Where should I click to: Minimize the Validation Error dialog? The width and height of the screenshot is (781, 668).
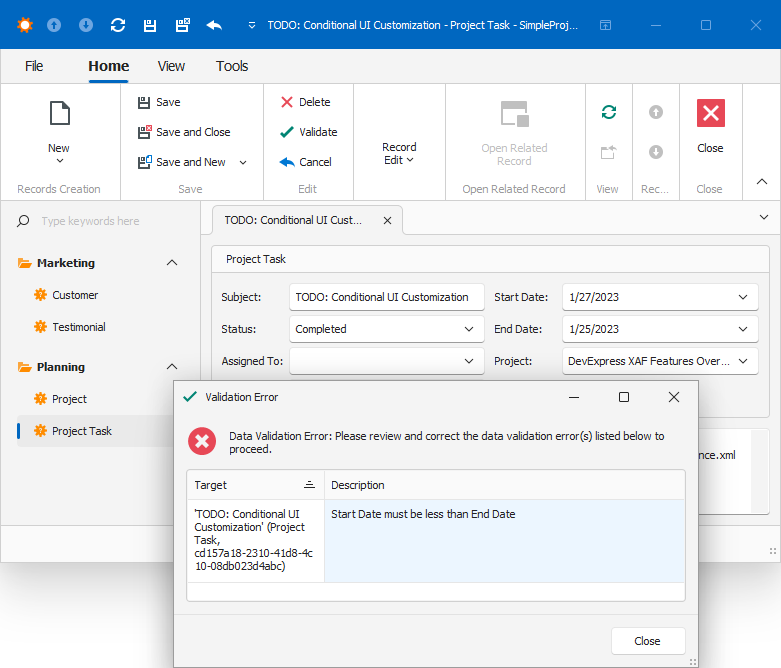coord(574,397)
